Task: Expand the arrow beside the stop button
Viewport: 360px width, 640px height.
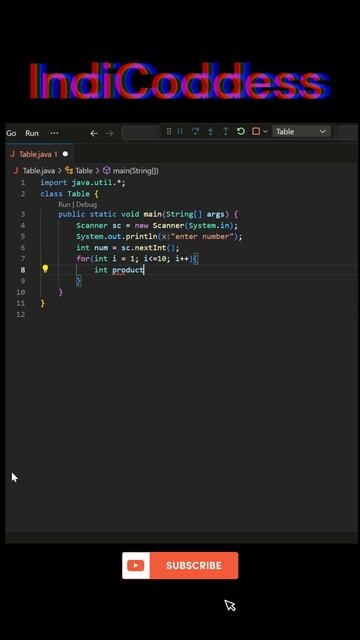Action: [265, 131]
